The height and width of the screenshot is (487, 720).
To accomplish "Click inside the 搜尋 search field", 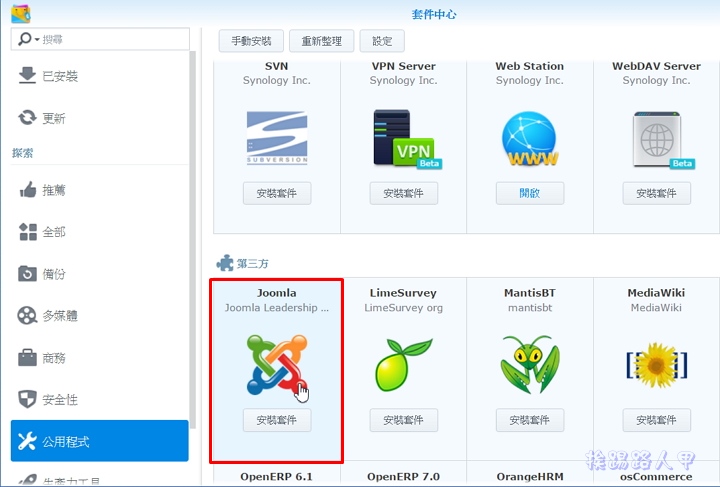I will tap(100, 39).
